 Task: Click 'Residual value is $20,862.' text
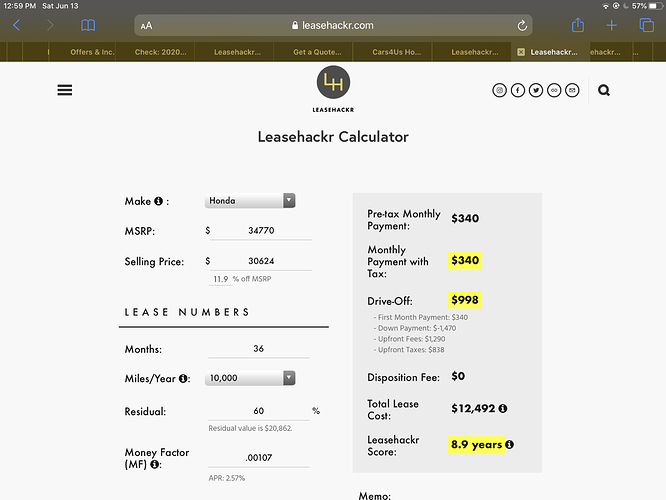pos(250,428)
